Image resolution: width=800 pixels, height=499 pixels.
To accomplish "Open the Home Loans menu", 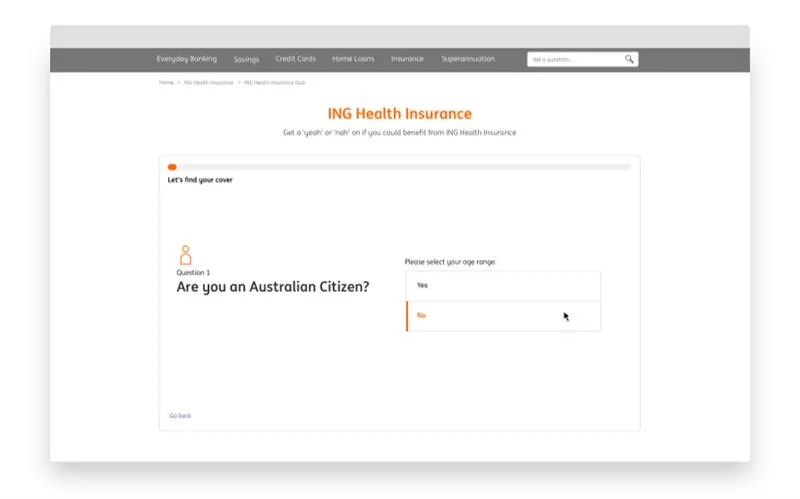I will coord(353,59).
